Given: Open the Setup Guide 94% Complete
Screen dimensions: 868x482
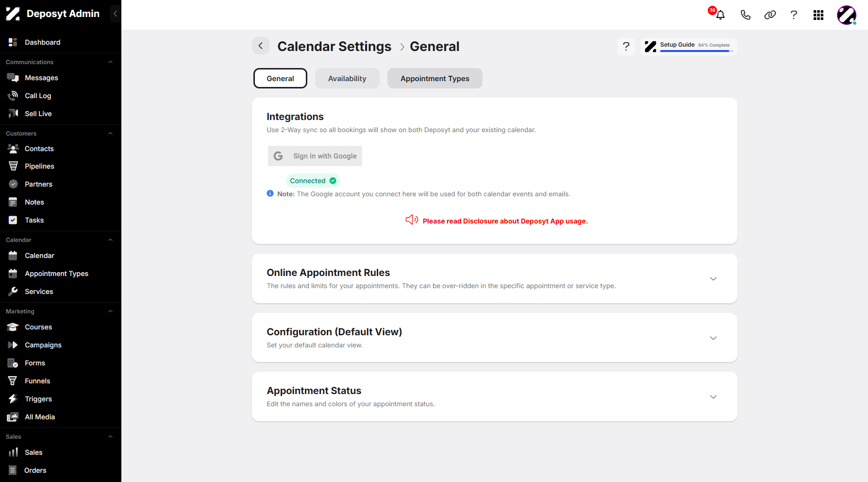Looking at the screenshot, I should point(689,46).
